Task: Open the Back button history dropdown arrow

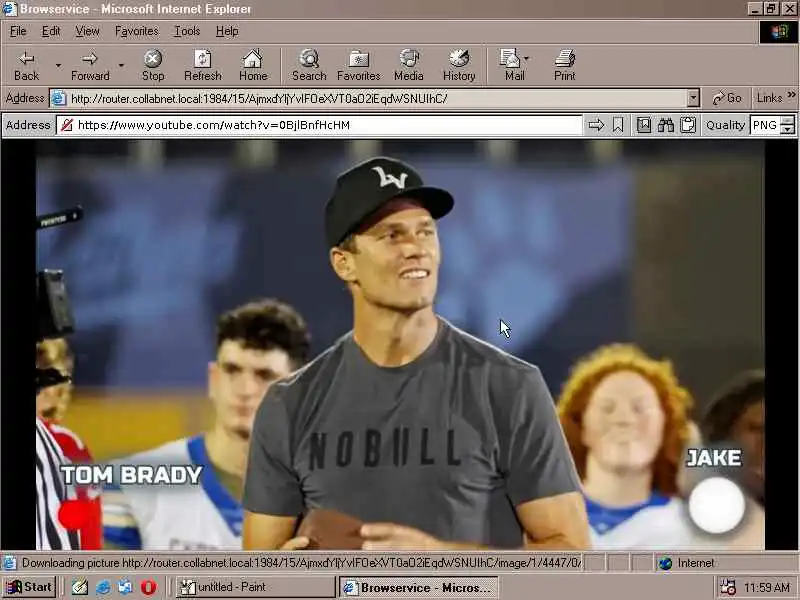Action: [58, 65]
